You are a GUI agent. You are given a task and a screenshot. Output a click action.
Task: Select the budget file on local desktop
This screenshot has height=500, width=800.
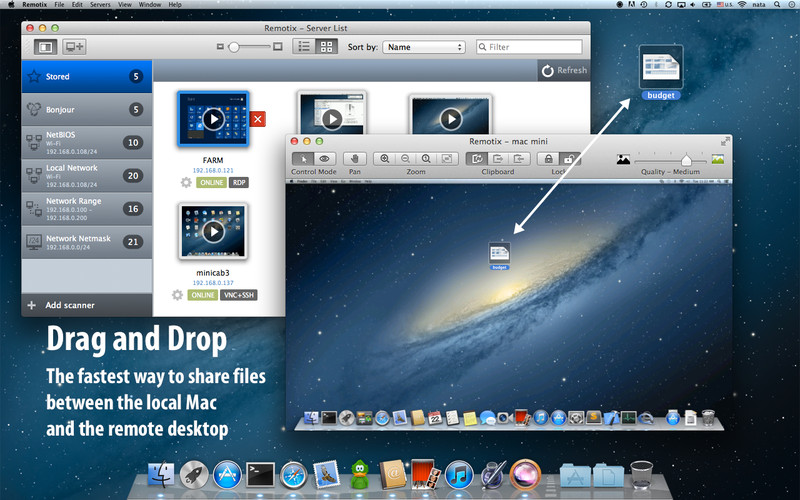tap(661, 72)
